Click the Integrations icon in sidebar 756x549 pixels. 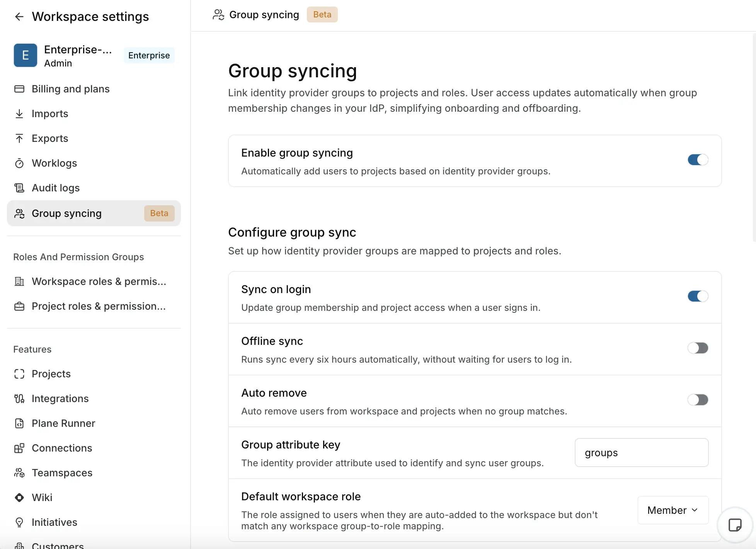(x=19, y=399)
